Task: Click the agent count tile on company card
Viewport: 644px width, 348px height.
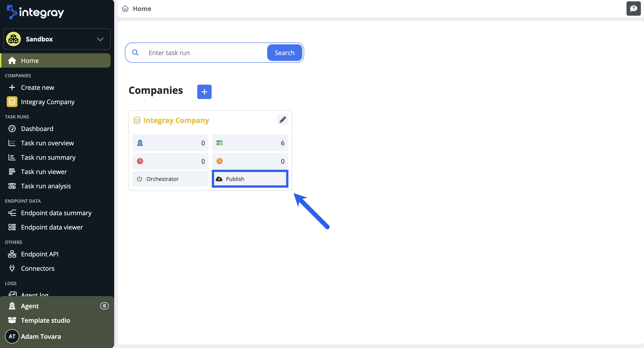Action: 170,143
